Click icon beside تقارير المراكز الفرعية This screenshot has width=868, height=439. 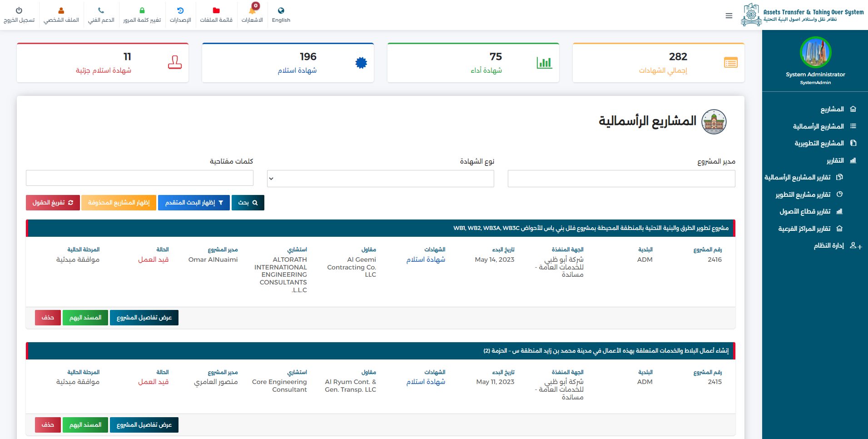pyautogui.click(x=839, y=229)
